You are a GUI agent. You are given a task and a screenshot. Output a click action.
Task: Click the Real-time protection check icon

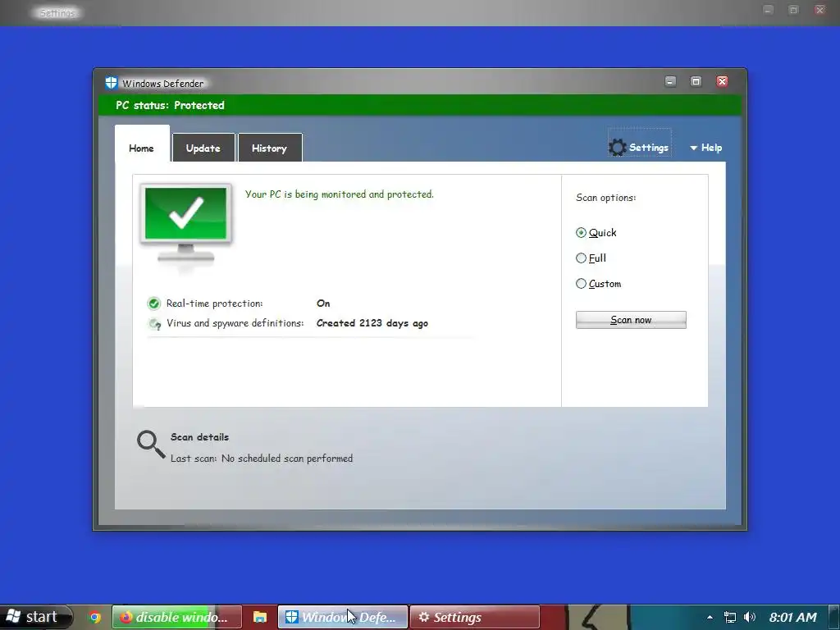(x=153, y=304)
